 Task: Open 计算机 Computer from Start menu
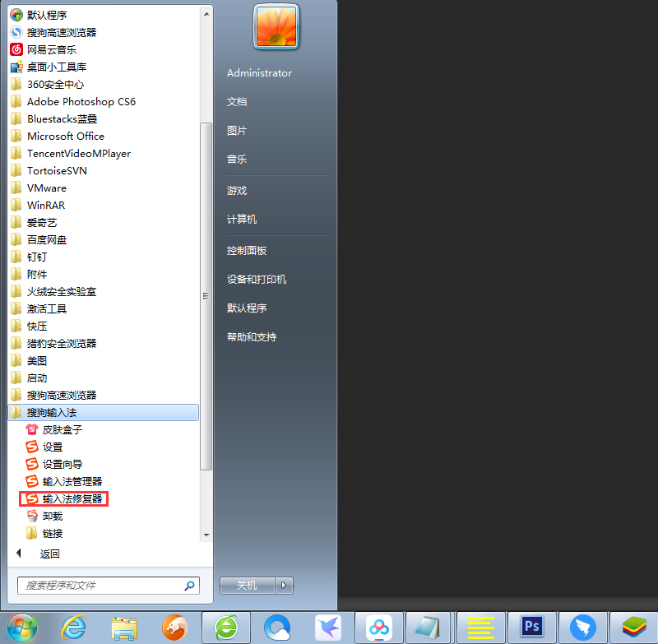pyautogui.click(x=242, y=219)
